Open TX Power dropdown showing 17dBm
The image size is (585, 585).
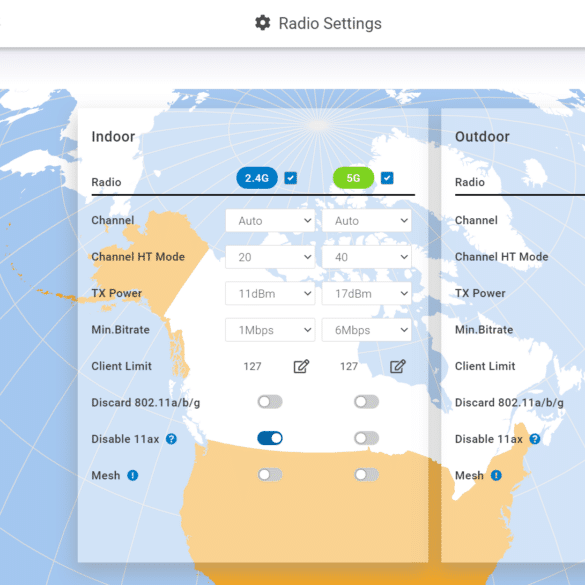tap(367, 294)
